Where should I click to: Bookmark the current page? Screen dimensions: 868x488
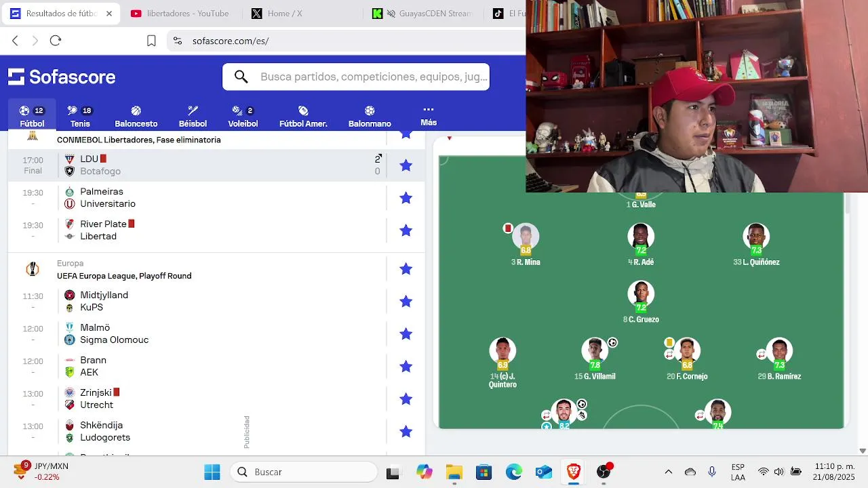coord(151,41)
